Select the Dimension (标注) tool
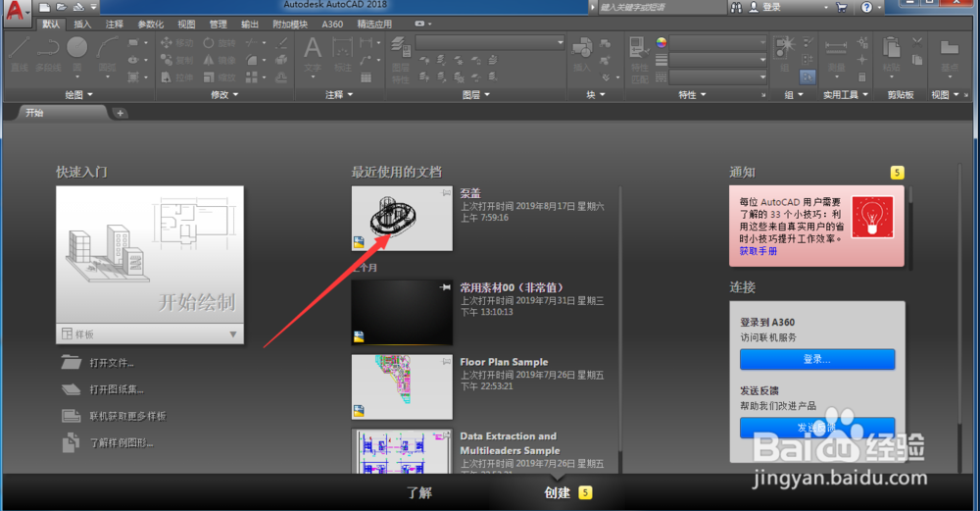Screen dimensions: 980x511 pos(342,55)
